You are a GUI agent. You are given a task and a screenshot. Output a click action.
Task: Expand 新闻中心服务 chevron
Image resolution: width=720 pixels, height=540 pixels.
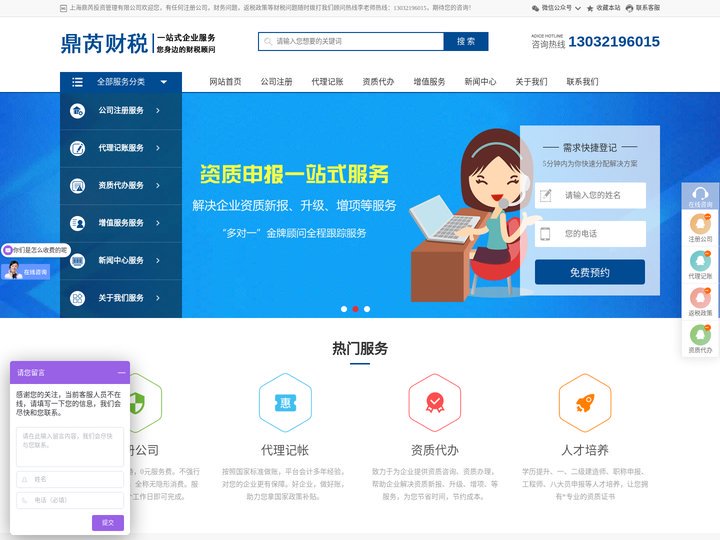coord(158,260)
